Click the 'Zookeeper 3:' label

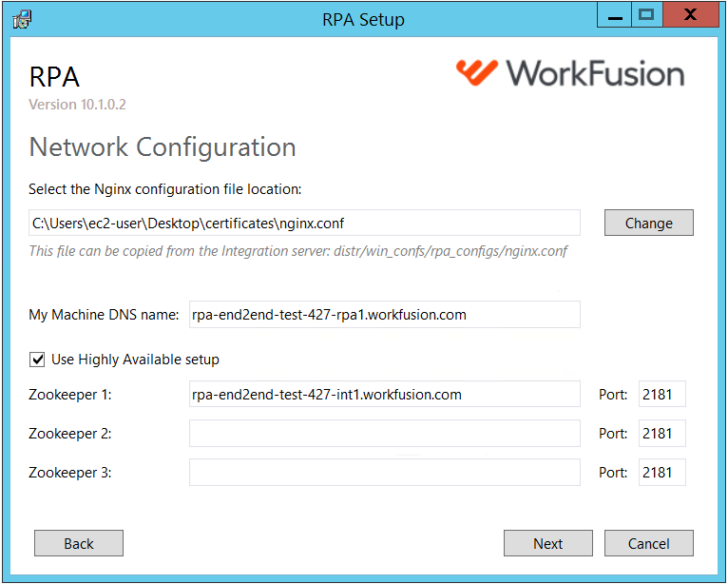(70, 473)
